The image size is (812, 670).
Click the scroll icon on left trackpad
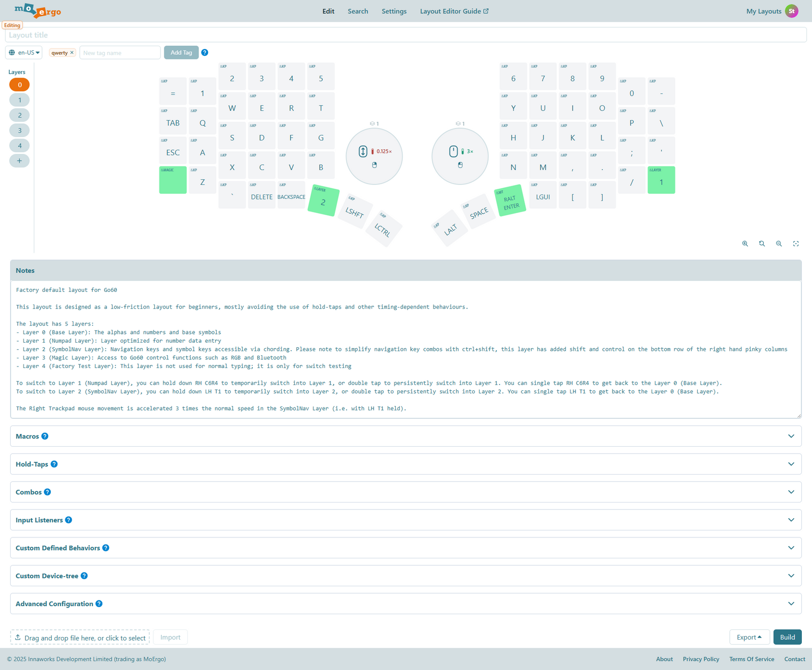tap(363, 151)
